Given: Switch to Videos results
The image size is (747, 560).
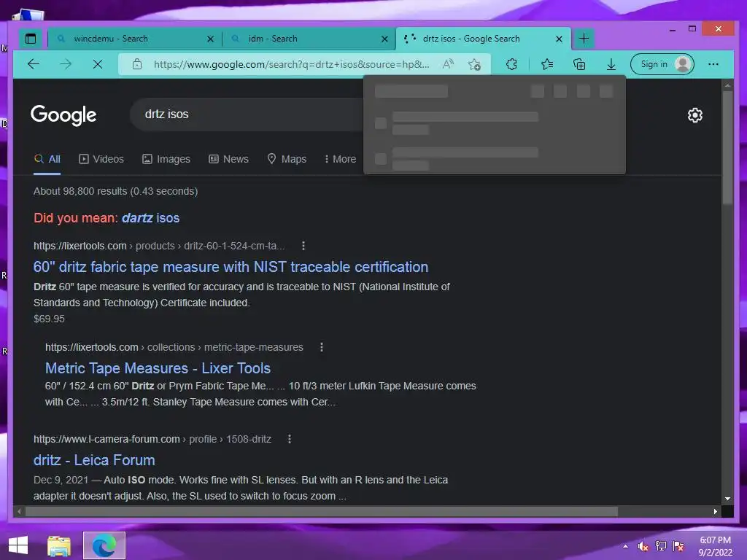Looking at the screenshot, I should pyautogui.click(x=101, y=159).
